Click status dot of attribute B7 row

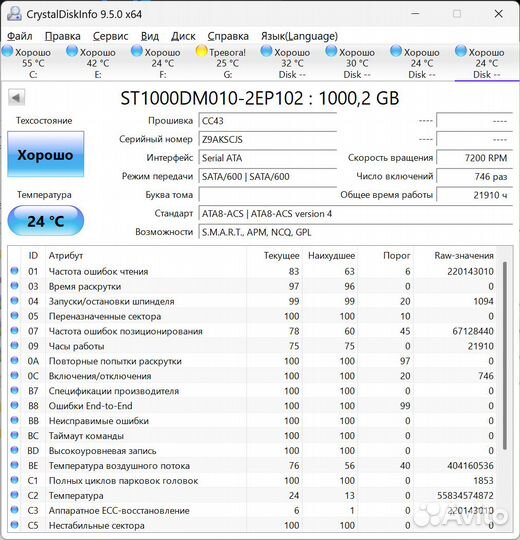point(14,390)
